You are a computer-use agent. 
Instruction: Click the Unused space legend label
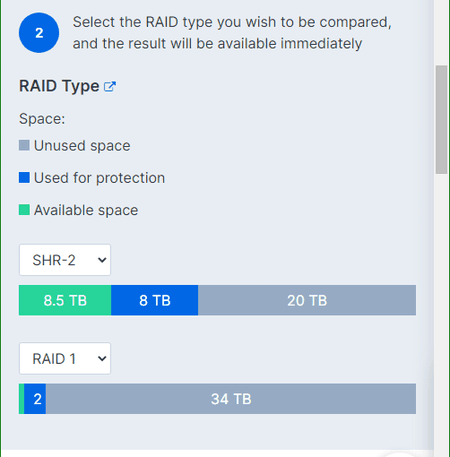82,146
